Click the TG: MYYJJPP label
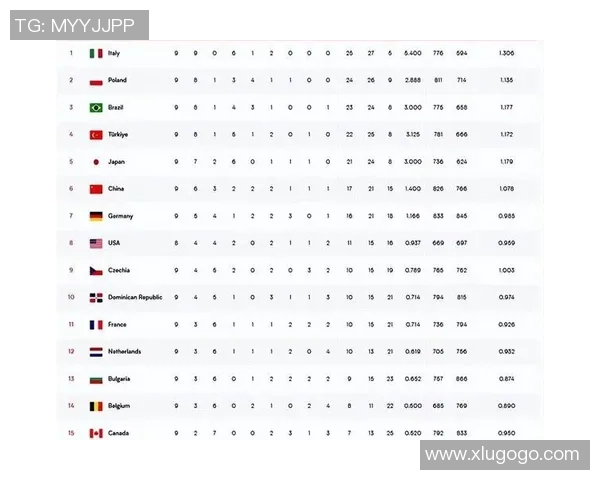 [x=76, y=23]
